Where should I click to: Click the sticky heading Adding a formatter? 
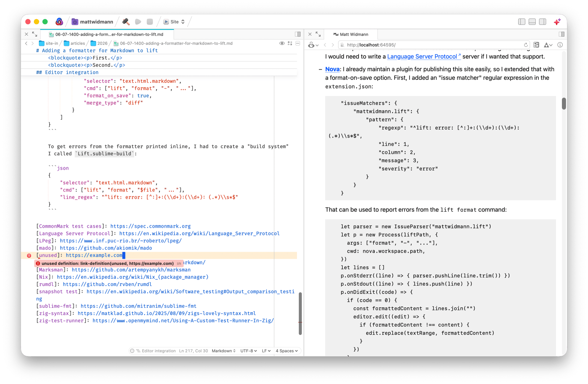(x=97, y=50)
